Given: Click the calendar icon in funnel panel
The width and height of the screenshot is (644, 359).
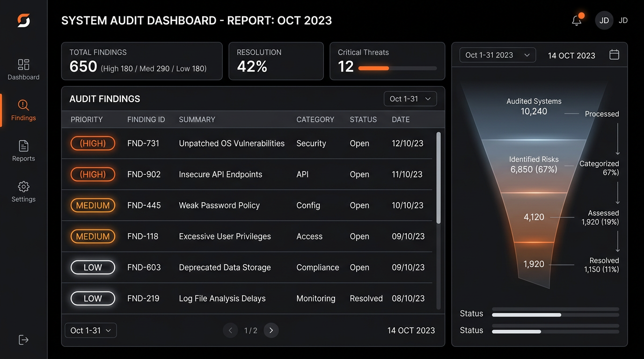Looking at the screenshot, I should coord(614,55).
